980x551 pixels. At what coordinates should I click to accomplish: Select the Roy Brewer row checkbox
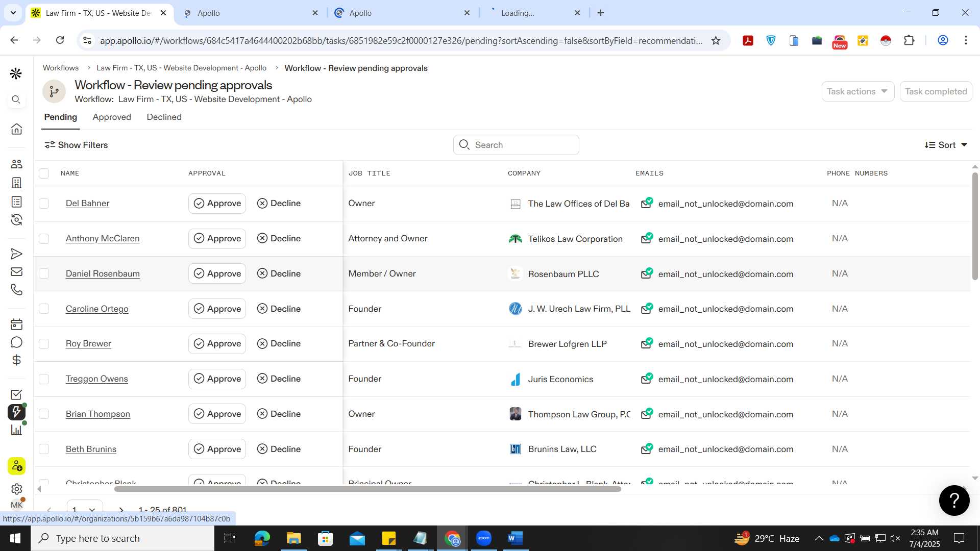click(44, 344)
